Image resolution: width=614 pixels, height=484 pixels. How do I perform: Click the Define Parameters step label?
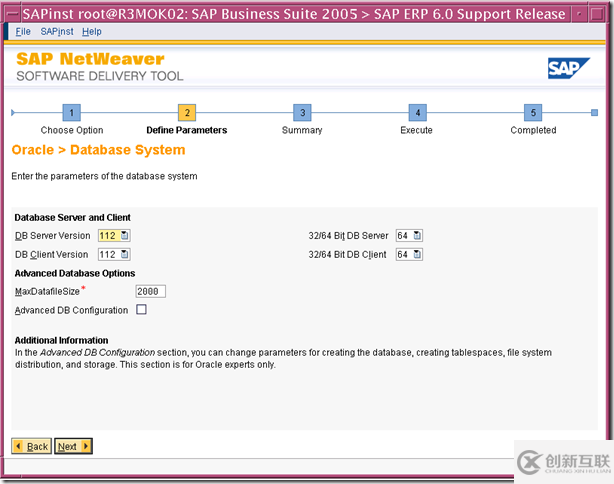tap(187, 130)
